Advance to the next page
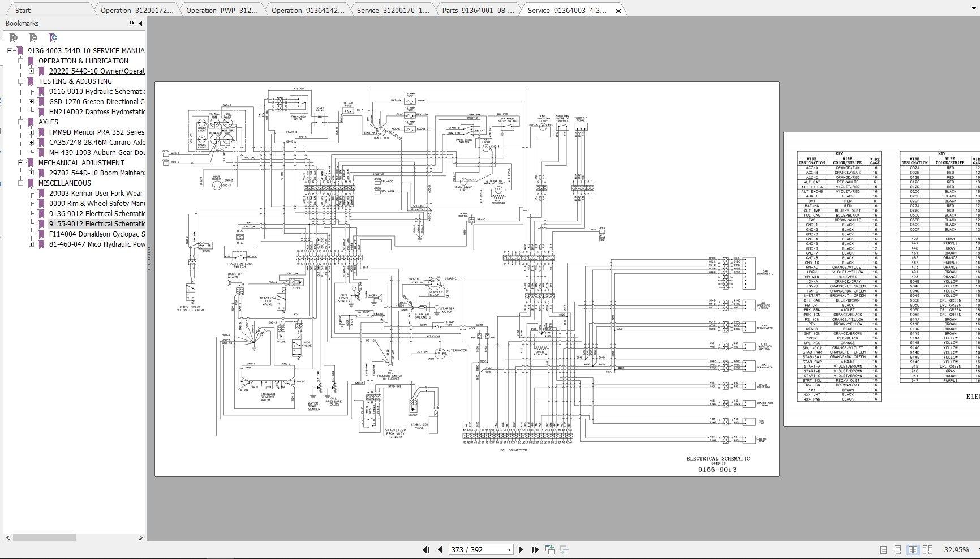This screenshot has width=980, height=559. click(521, 549)
